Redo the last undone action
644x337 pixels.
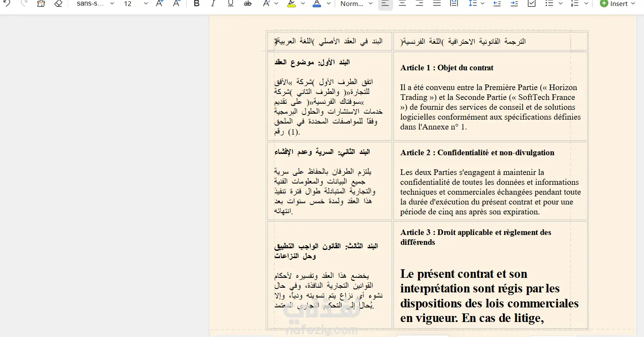pos(24,3)
